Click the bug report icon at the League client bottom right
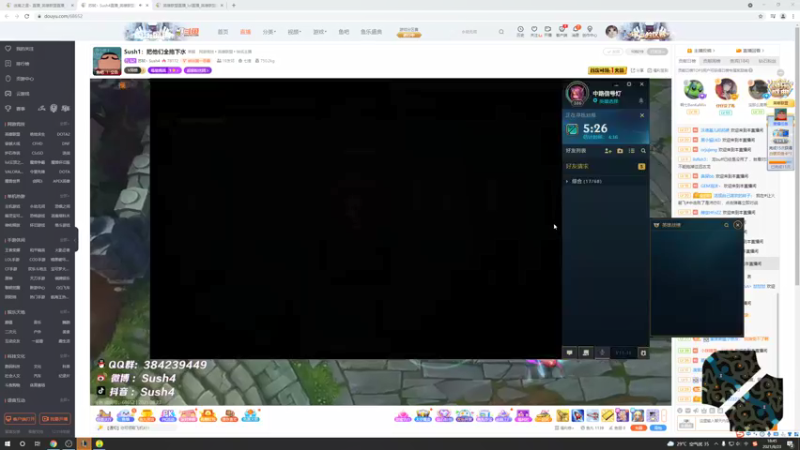800x450 pixels. point(643,353)
